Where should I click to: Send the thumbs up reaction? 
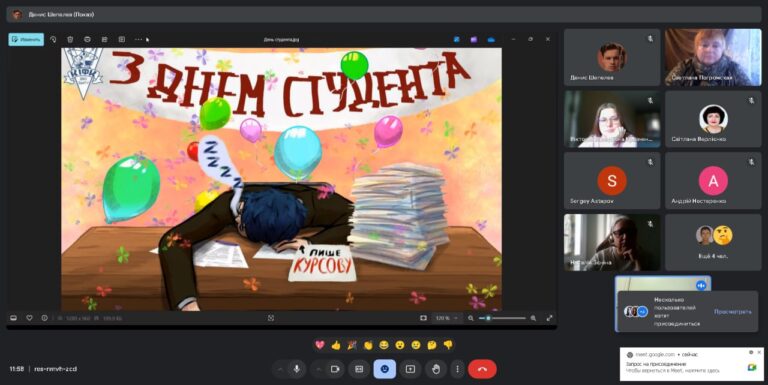pyautogui.click(x=336, y=345)
